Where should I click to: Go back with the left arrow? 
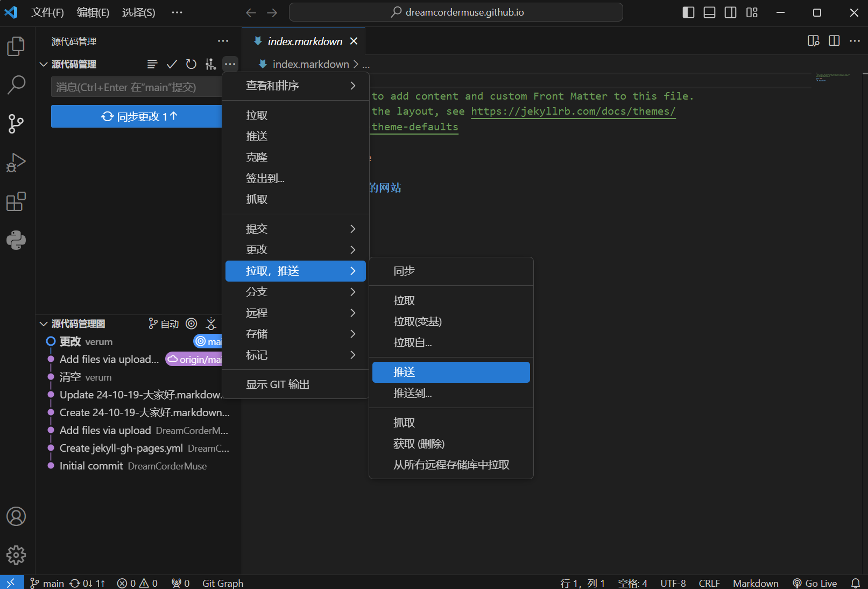tap(251, 12)
